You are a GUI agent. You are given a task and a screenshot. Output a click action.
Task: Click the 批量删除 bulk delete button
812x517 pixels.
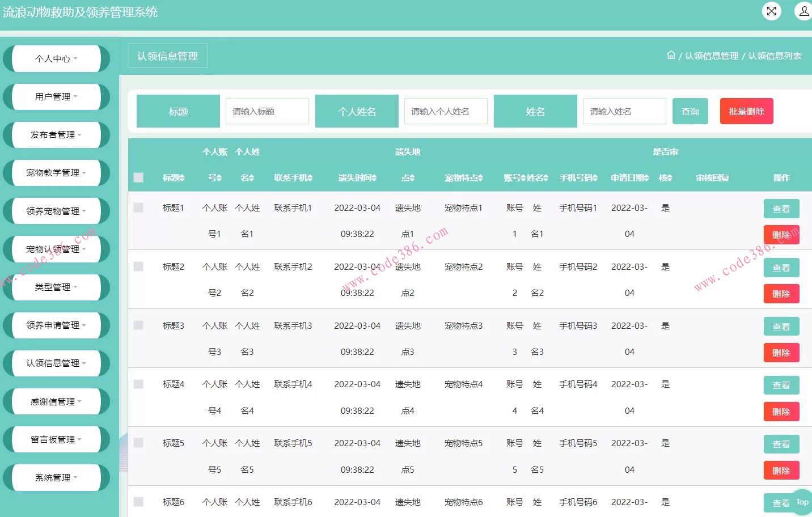point(746,111)
